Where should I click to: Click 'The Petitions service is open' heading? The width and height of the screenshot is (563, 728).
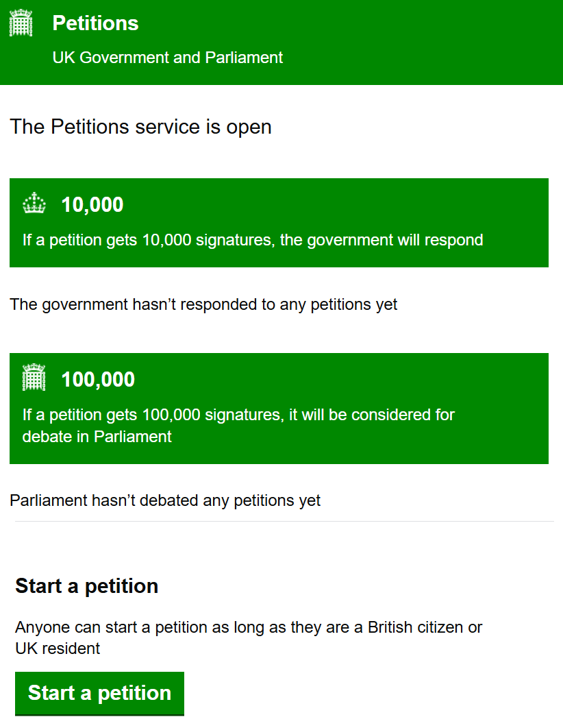140,127
